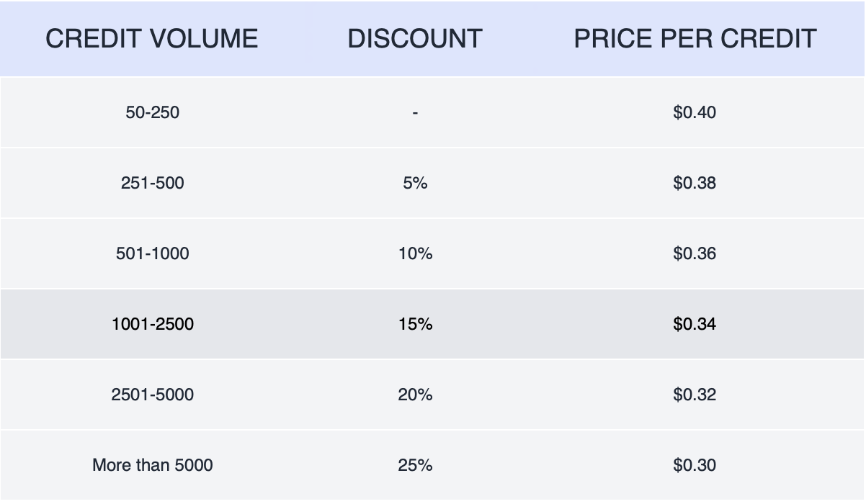Select the highlighted 1001-2500 volume cell
This screenshot has width=866, height=504.
click(152, 324)
